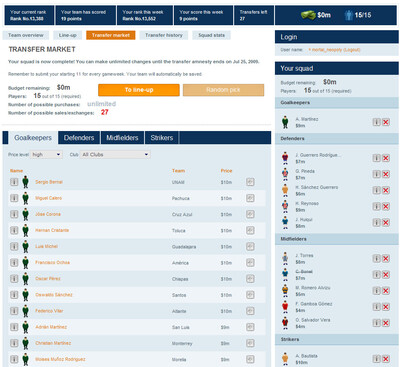The width and height of the screenshot is (400, 367).
Task: Remove A. Martinez with red X
Action: [386, 122]
